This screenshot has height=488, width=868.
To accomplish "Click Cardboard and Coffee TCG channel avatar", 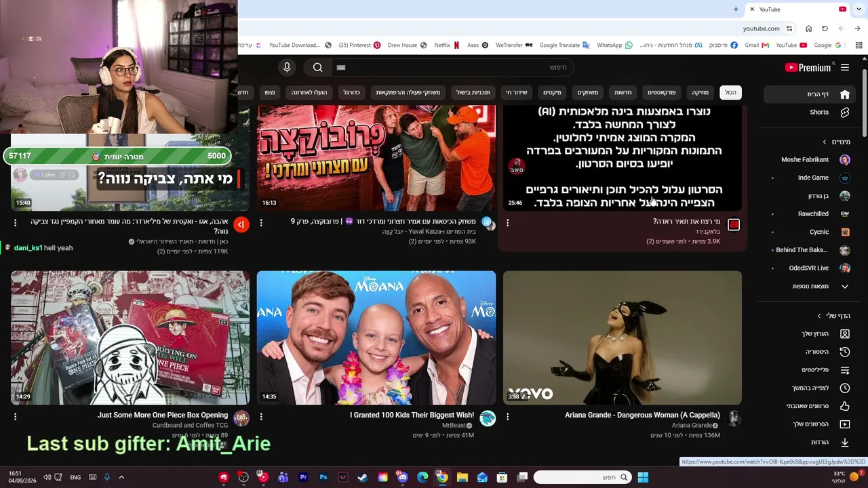I will coord(241,419).
